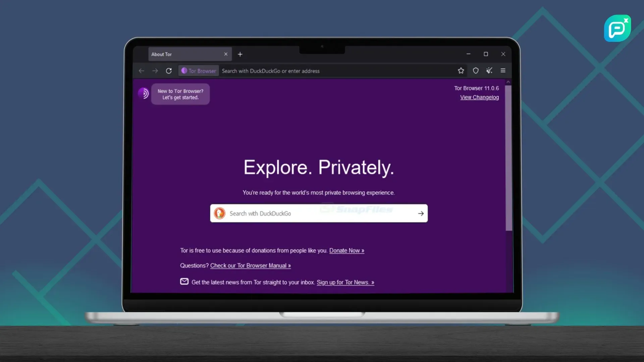Reload the page with the refresh icon
This screenshot has width=644, height=362.
pos(169,71)
